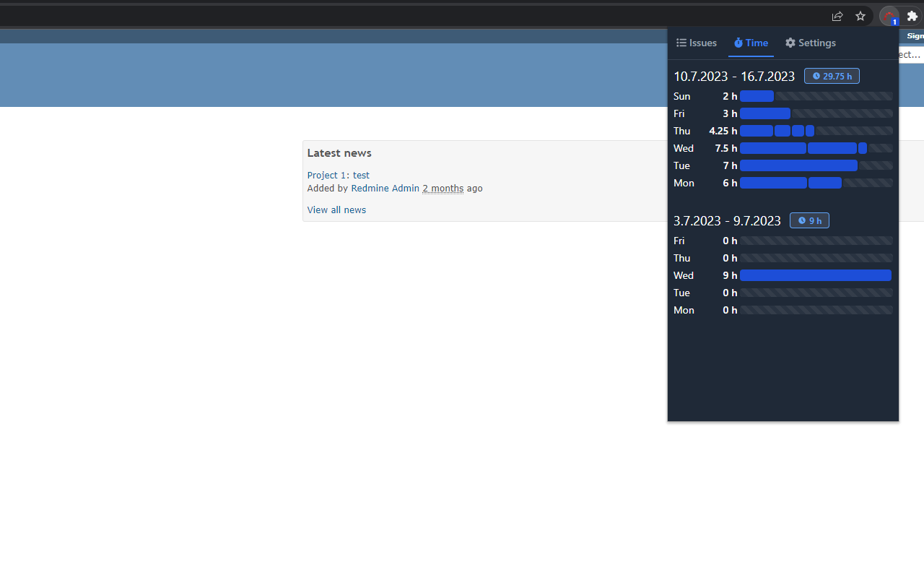This screenshot has height=578, width=924.
Task: Click first segment of Monday 6 h bar
Action: [773, 183]
